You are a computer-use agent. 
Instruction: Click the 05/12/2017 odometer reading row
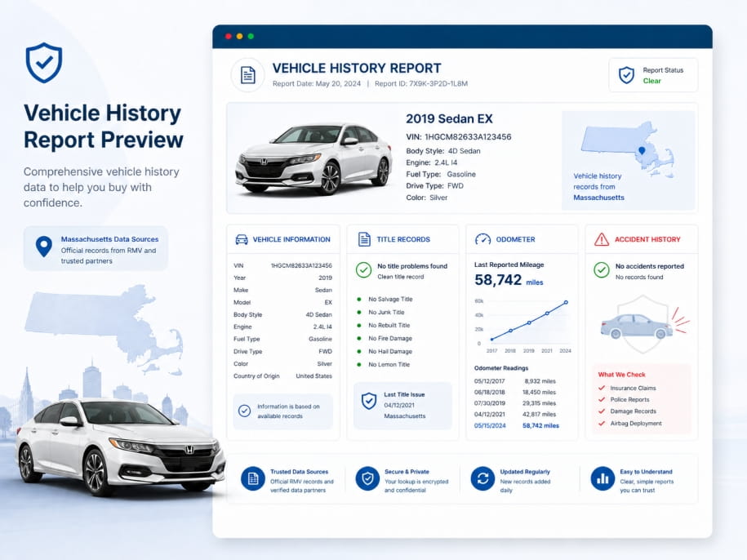[x=515, y=381]
